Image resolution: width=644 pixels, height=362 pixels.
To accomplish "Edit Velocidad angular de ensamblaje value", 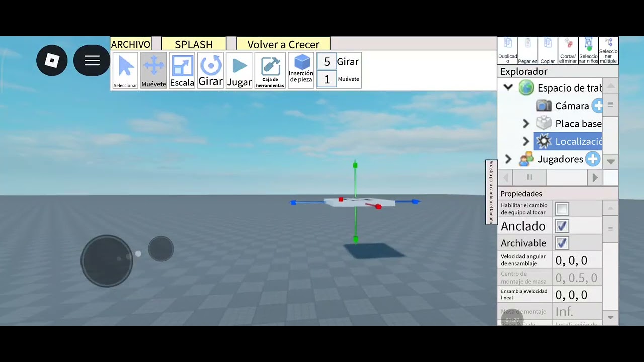I will (578, 260).
